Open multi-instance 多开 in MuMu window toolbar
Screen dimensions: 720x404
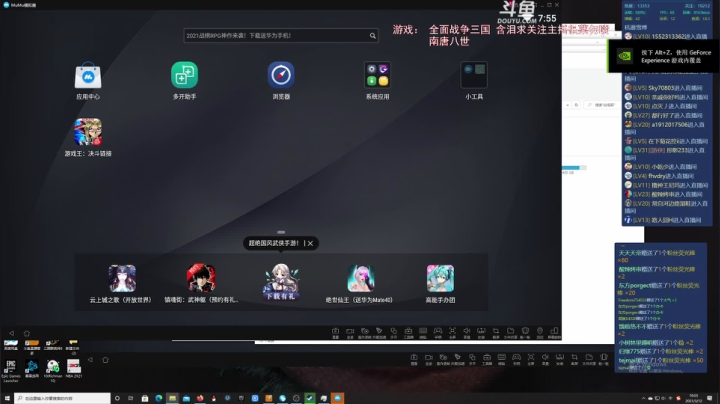(x=394, y=332)
